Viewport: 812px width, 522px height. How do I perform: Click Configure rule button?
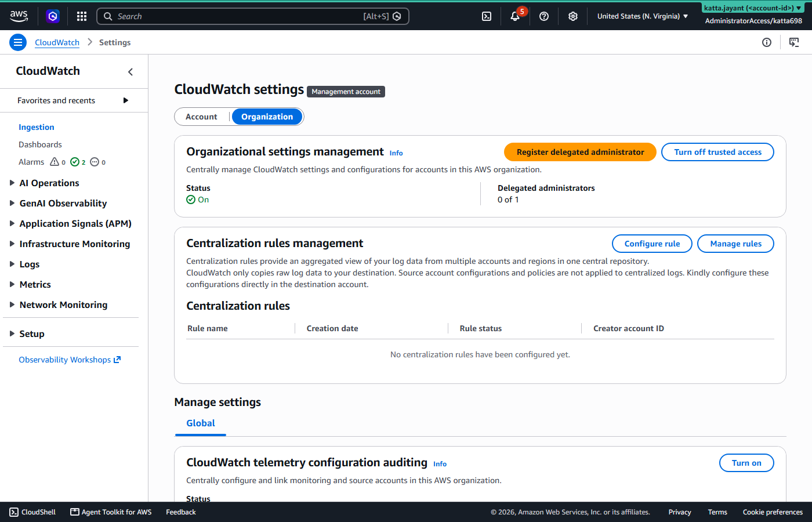coord(652,244)
